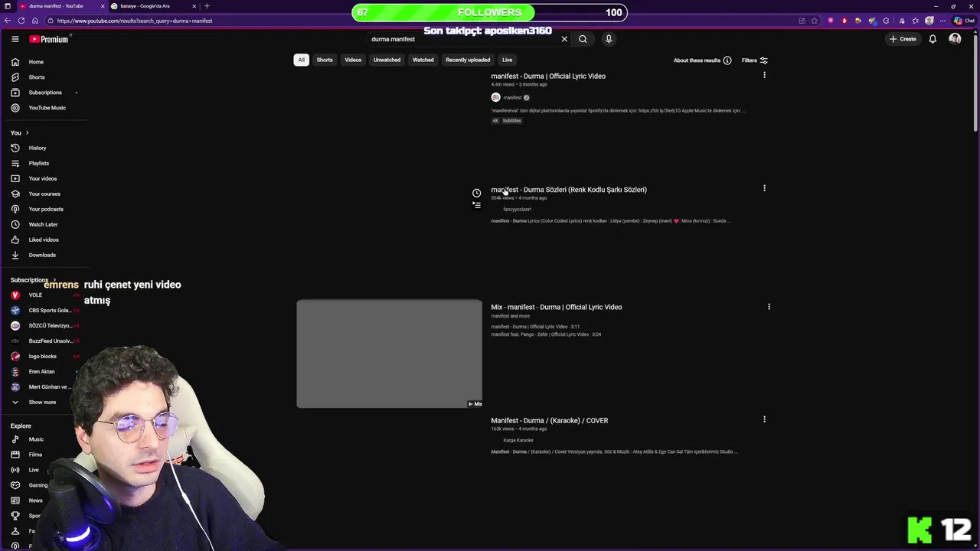This screenshot has width=980, height=551.
Task: Go back with the browser back arrow
Action: coord(8,21)
